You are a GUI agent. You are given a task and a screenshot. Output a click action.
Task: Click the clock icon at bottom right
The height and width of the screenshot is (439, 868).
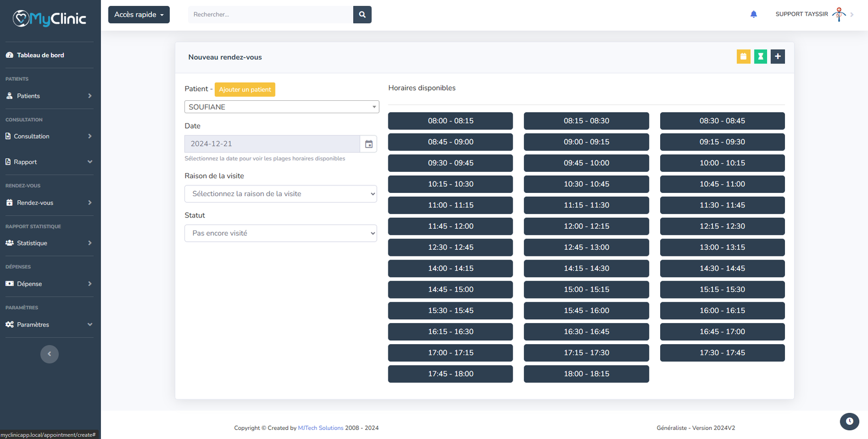point(849,421)
